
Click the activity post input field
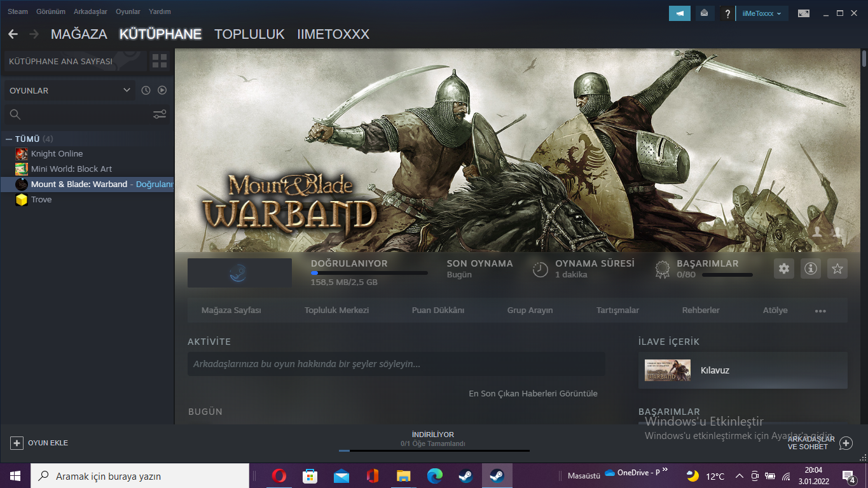pyautogui.click(x=396, y=364)
